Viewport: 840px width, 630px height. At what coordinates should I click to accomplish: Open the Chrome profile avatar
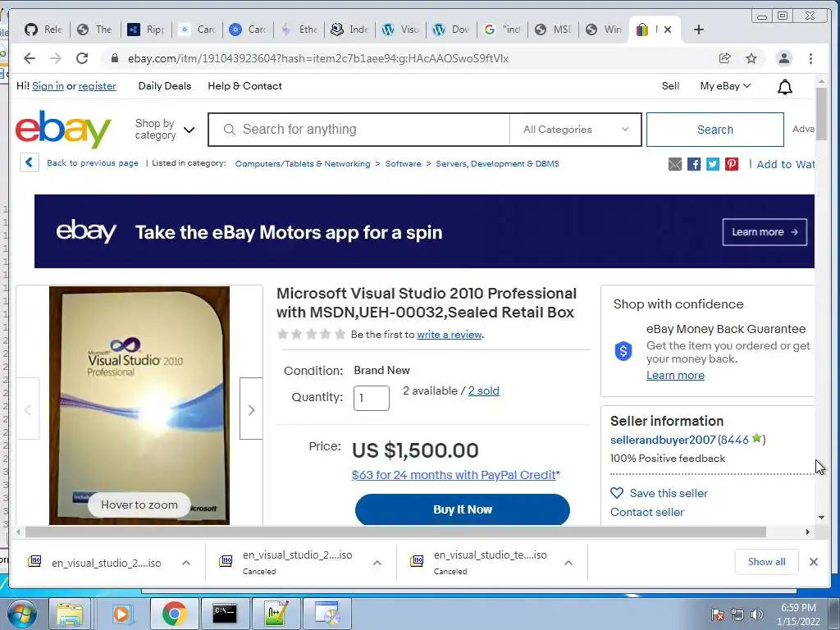point(783,58)
